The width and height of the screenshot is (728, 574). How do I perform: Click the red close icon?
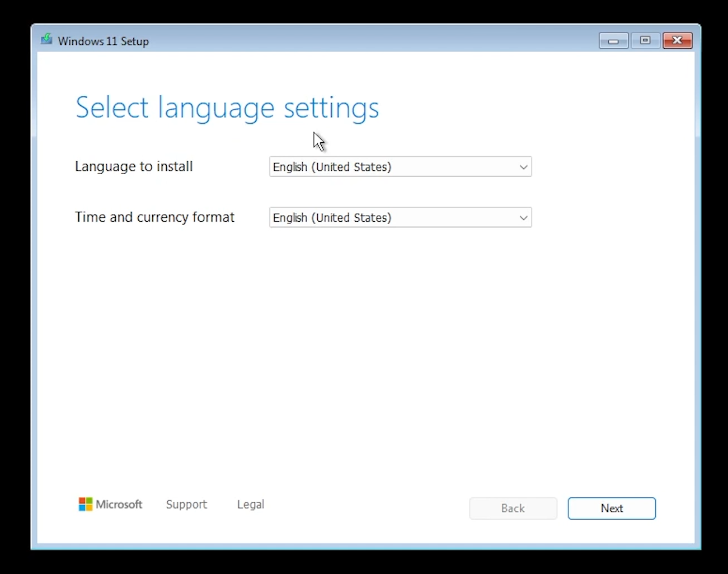677,40
